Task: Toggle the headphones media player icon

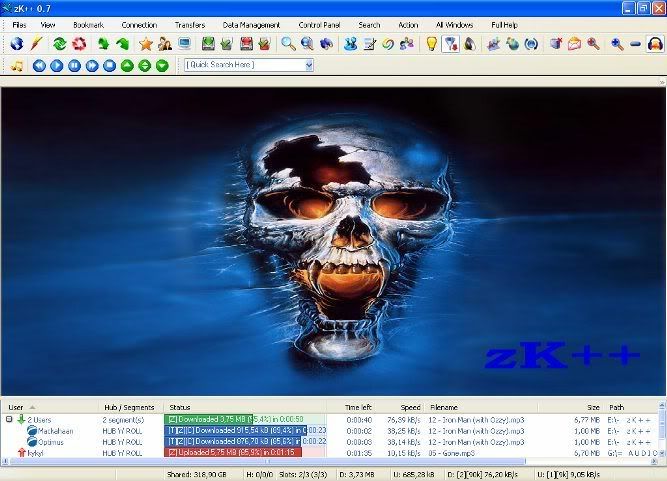Action: click(x=655, y=44)
